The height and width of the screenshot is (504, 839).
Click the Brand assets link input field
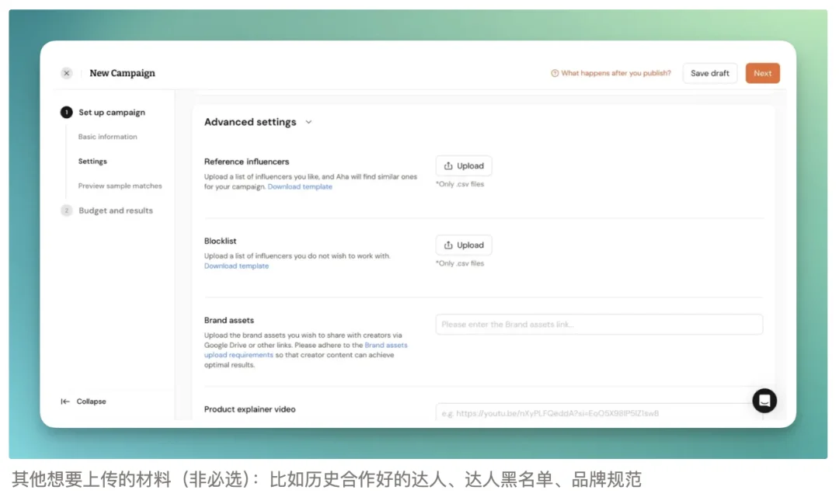coord(598,324)
